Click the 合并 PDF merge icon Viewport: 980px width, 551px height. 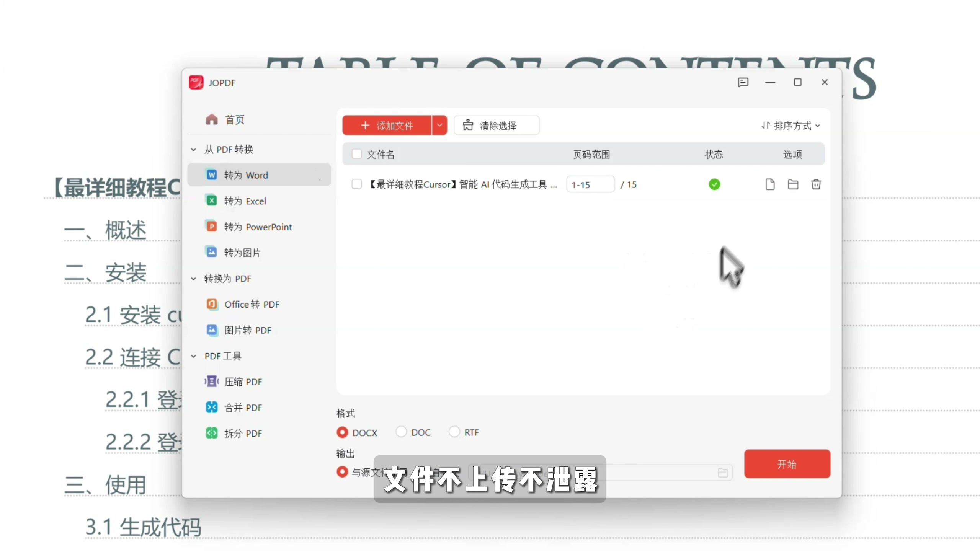(x=212, y=407)
